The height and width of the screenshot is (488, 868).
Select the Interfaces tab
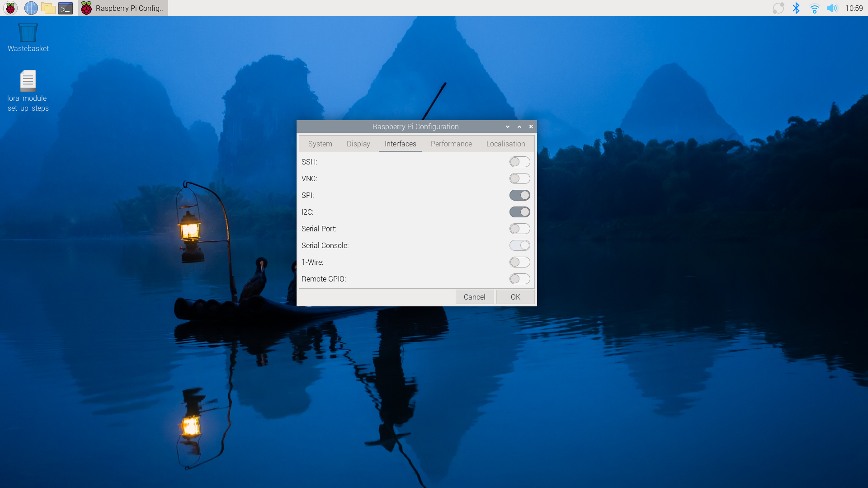pos(401,144)
